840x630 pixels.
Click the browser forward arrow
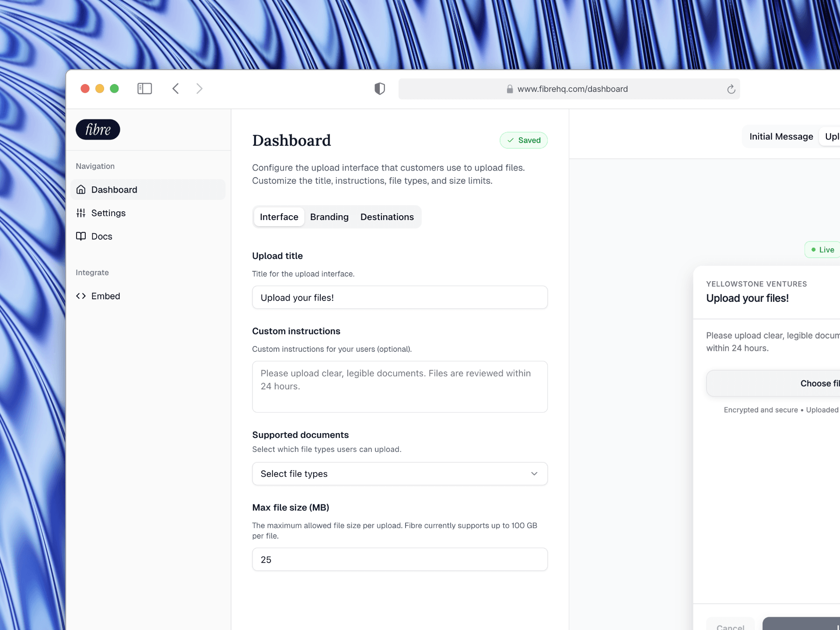click(x=199, y=89)
